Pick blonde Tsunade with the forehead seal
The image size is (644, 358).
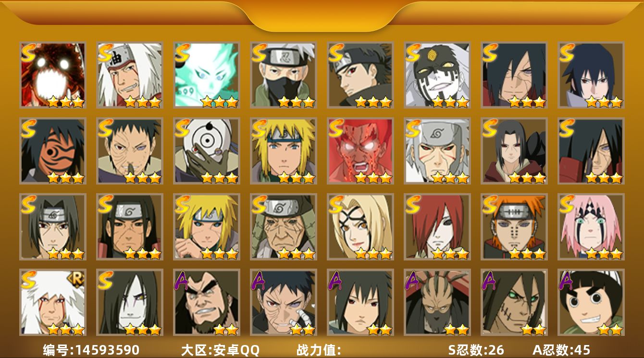(360, 227)
